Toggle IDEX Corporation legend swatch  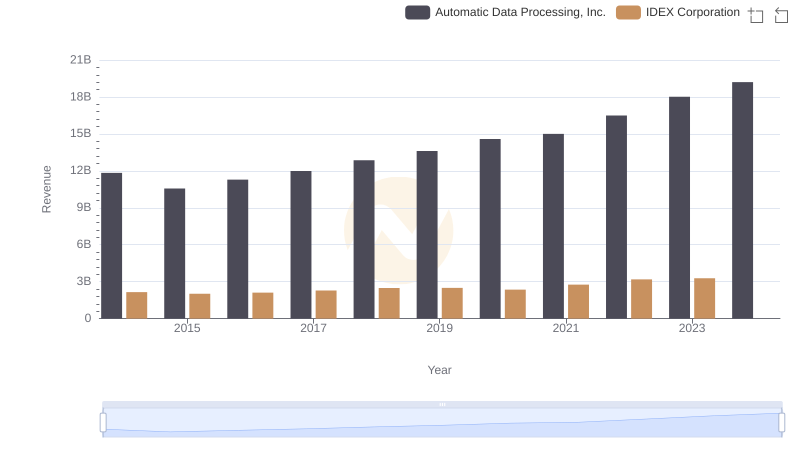click(628, 12)
